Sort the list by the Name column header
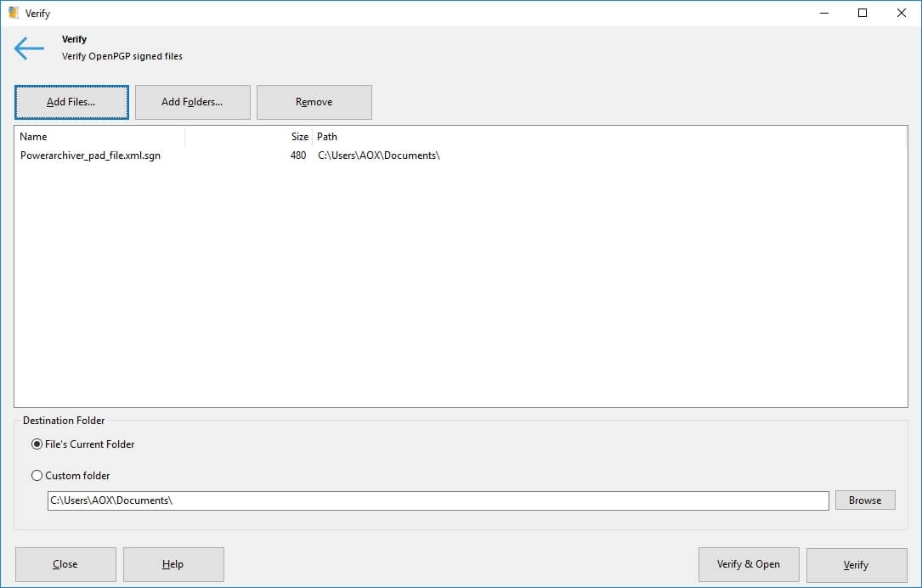The height and width of the screenshot is (588, 922). pyautogui.click(x=99, y=137)
